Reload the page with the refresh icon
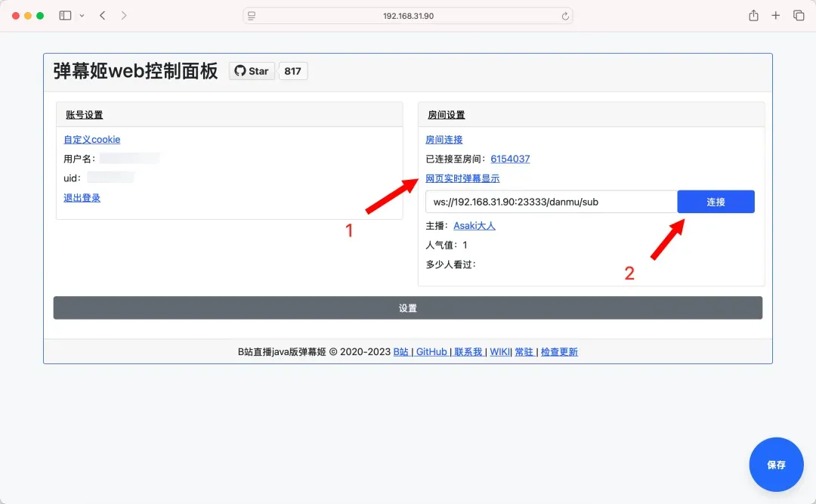This screenshot has height=504, width=816. [x=565, y=16]
